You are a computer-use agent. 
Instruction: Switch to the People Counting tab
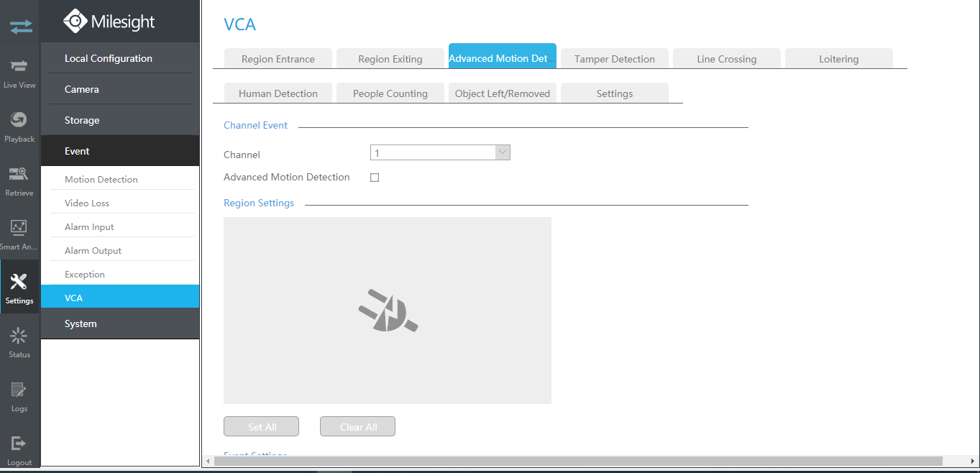[390, 93]
